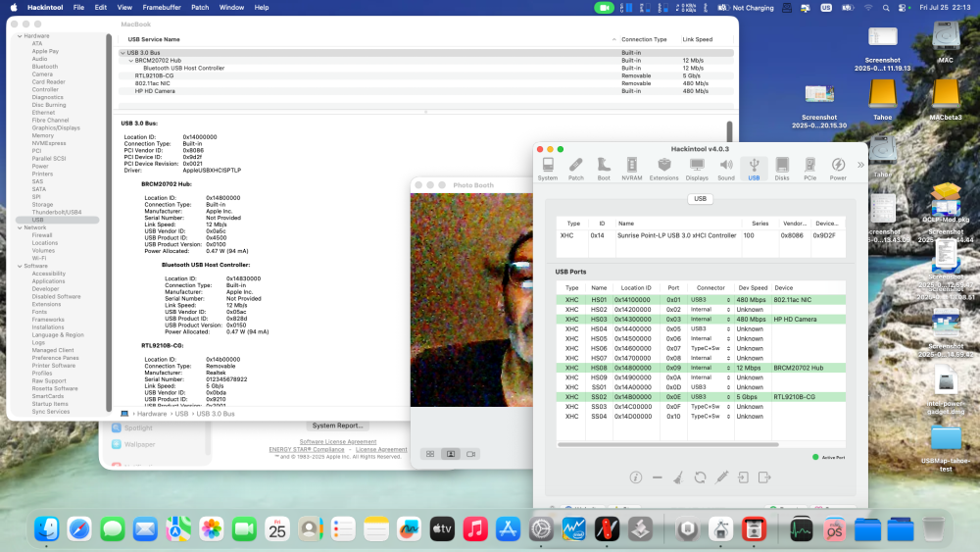Open Finder from the Dock
Viewport: 980px width, 552px height.
[47, 529]
